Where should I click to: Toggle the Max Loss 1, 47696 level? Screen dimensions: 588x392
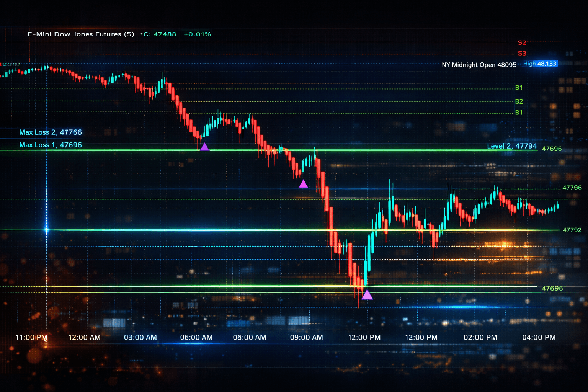(51, 145)
